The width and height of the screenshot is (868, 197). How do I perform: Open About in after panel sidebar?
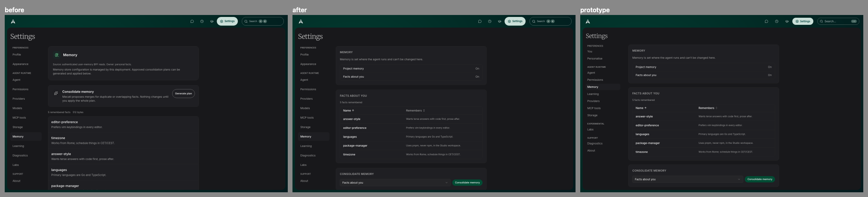pos(314,181)
